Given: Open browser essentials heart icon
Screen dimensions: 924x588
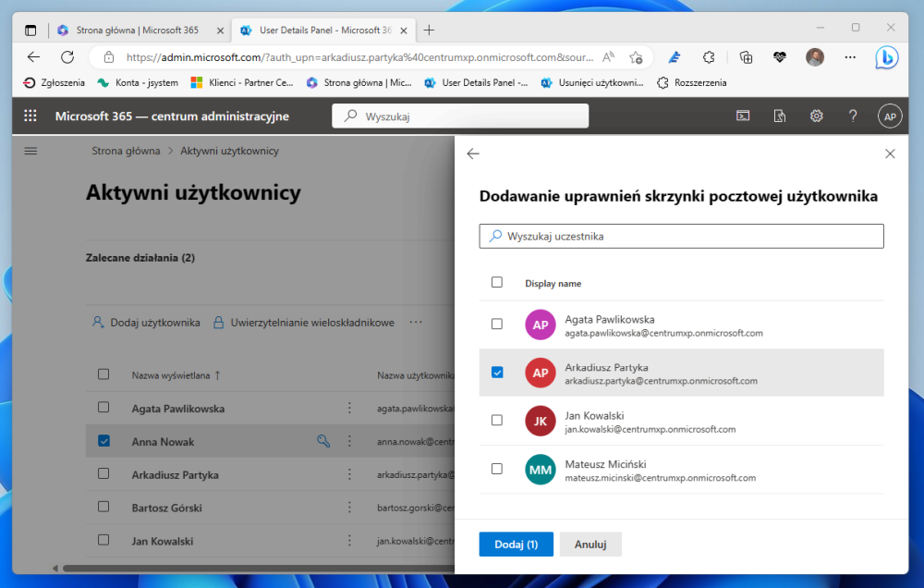Looking at the screenshot, I should coord(780,57).
